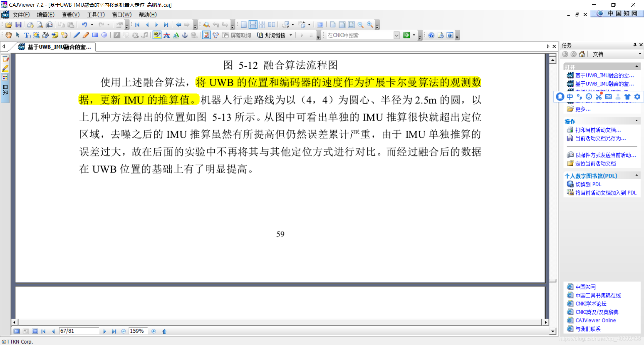The image size is (644, 345).
Task: Collapse the 个人数字图书馆(PDL) section
Action: click(x=637, y=175)
